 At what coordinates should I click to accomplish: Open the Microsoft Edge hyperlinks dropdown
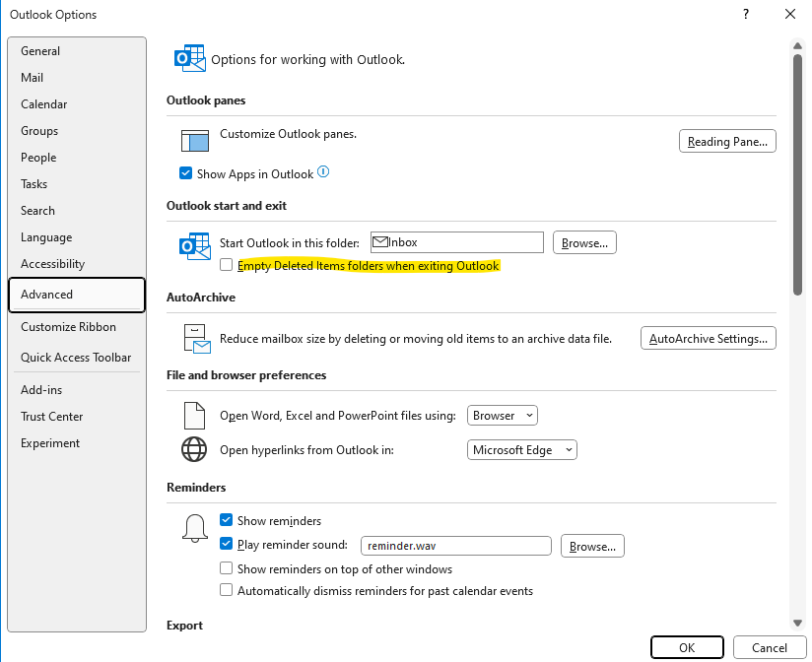pos(521,450)
